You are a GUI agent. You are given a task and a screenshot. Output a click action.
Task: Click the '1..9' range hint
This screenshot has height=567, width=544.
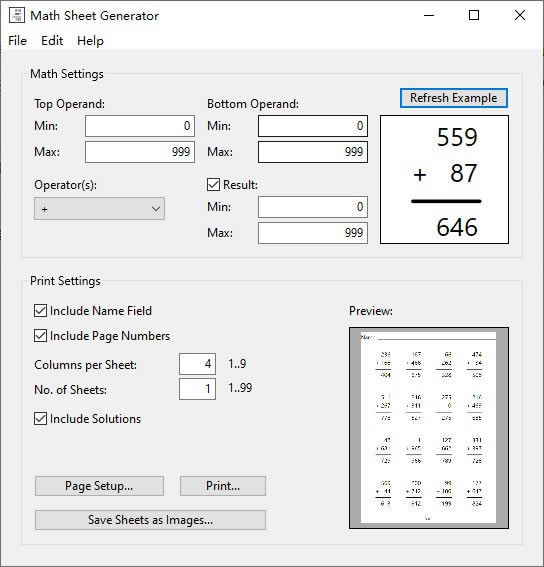[237, 363]
